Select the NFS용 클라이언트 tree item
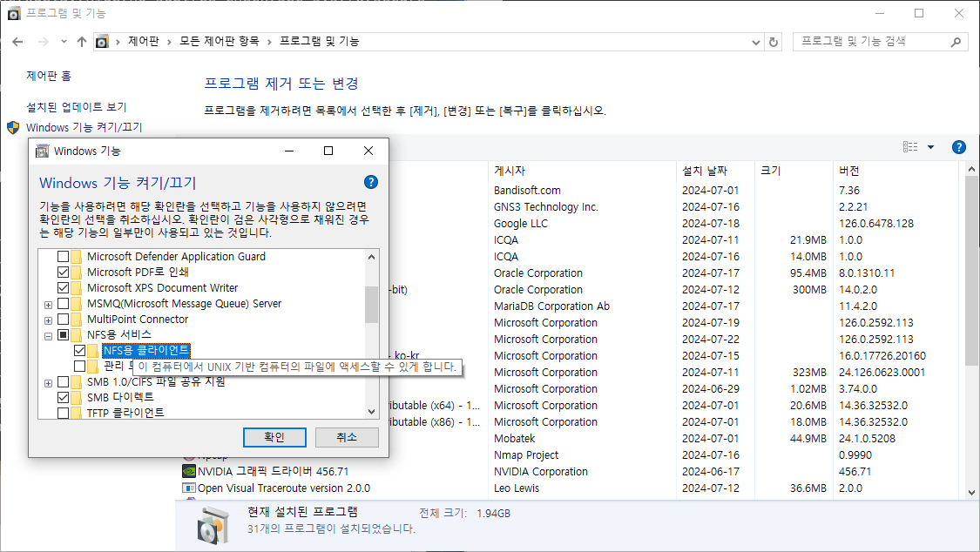 click(146, 350)
